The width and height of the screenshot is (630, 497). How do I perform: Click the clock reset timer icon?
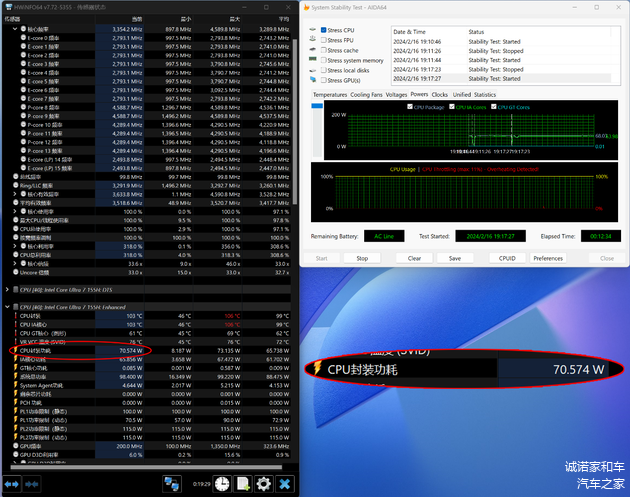click(221, 484)
